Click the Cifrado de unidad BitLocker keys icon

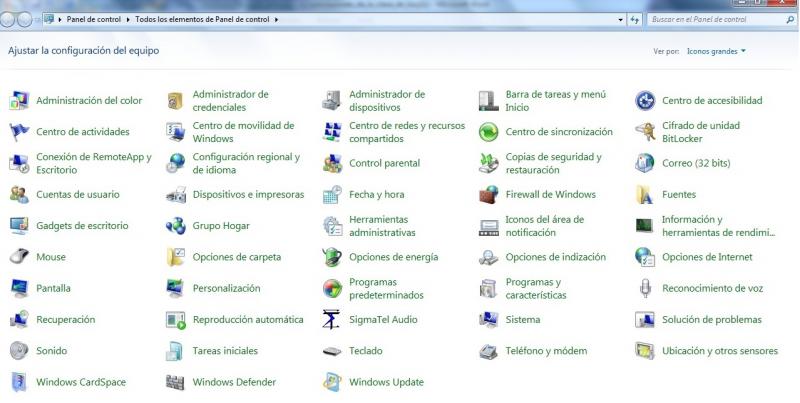(x=645, y=132)
